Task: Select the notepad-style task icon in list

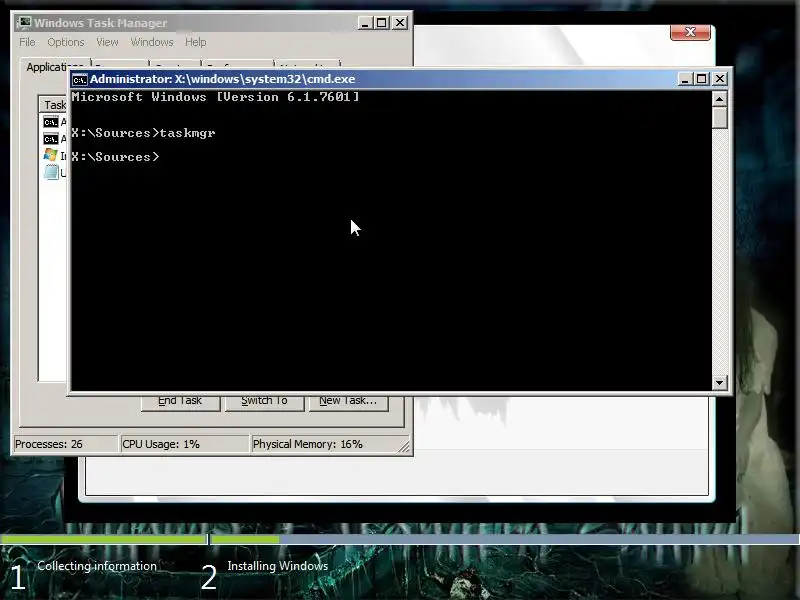Action: point(51,172)
